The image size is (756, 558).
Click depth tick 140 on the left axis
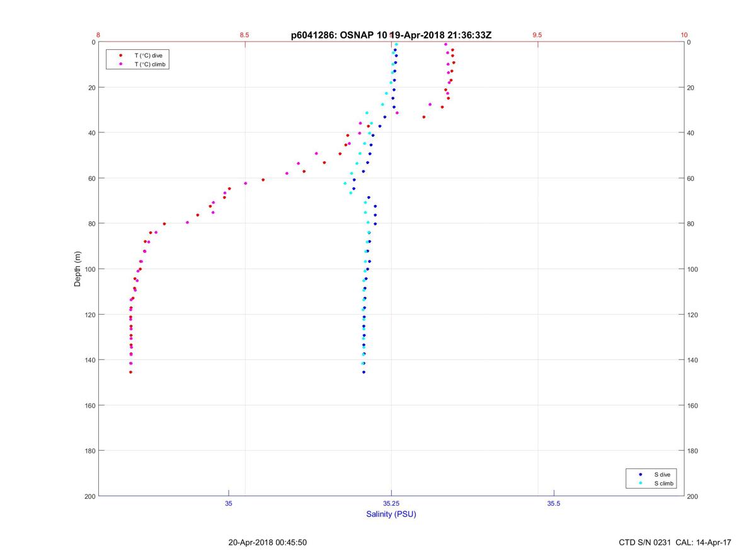(x=89, y=360)
